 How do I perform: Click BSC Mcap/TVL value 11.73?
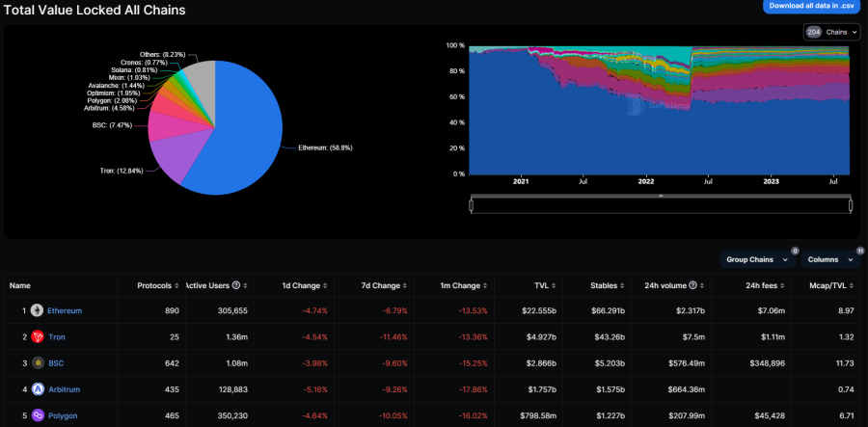[845, 363]
